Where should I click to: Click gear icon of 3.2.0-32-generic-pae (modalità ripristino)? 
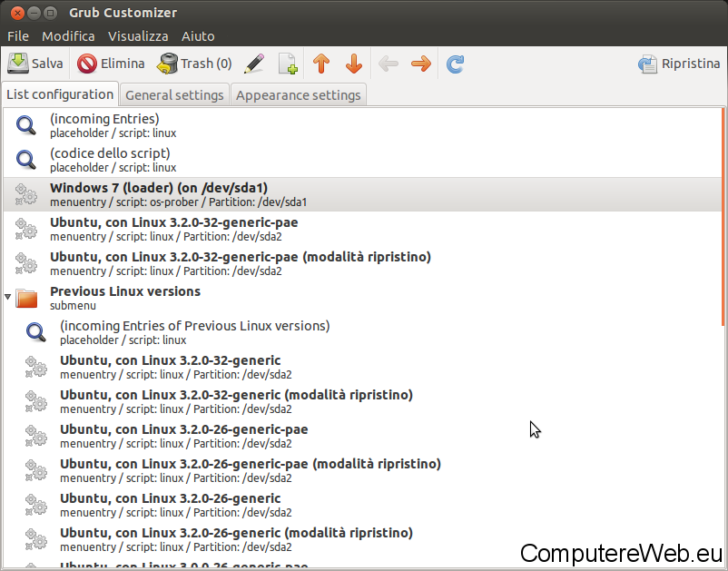click(x=26, y=263)
